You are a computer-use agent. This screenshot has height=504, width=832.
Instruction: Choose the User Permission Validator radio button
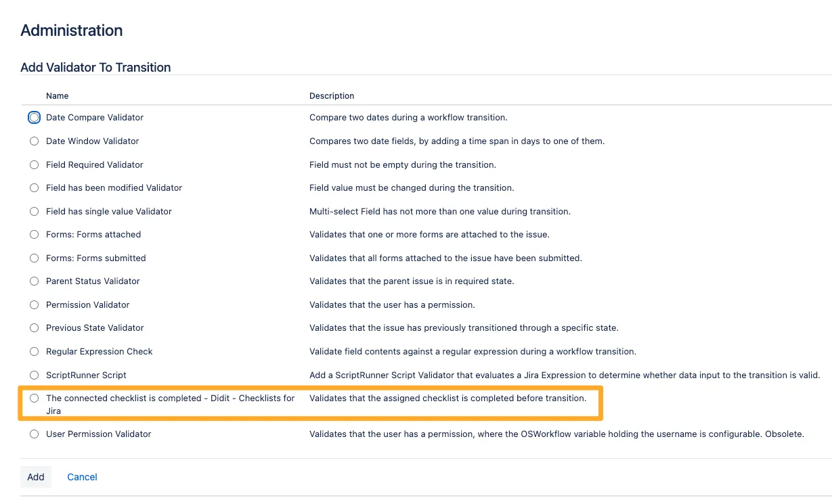[34, 434]
